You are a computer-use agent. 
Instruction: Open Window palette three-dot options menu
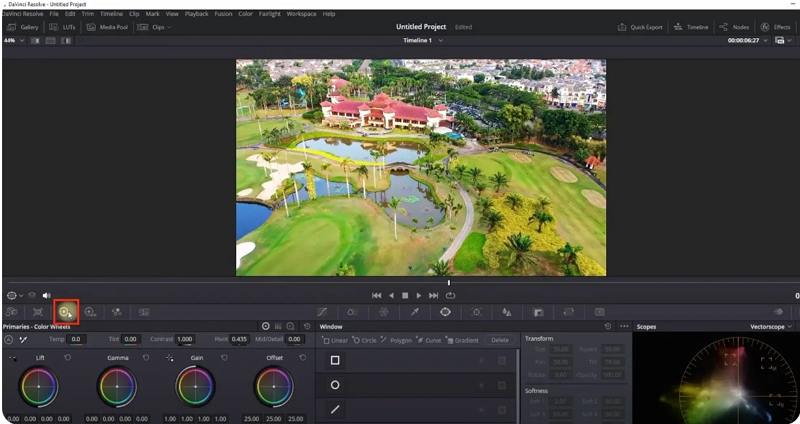point(624,326)
